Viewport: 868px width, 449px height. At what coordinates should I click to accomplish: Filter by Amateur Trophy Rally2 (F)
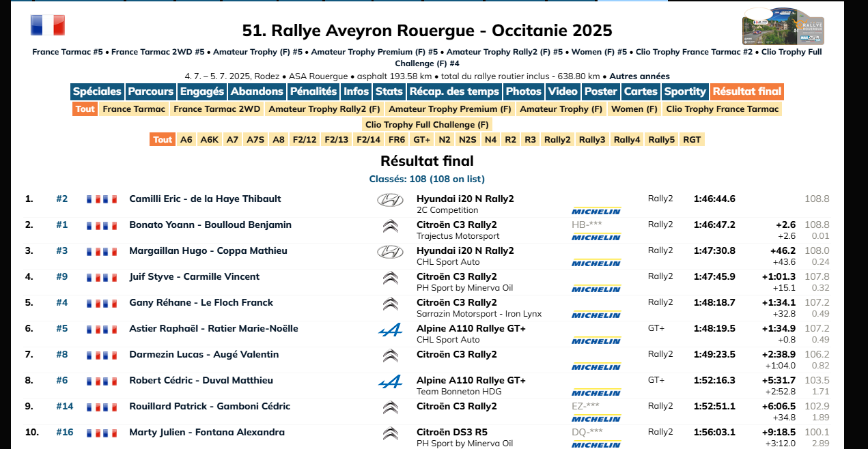point(324,109)
